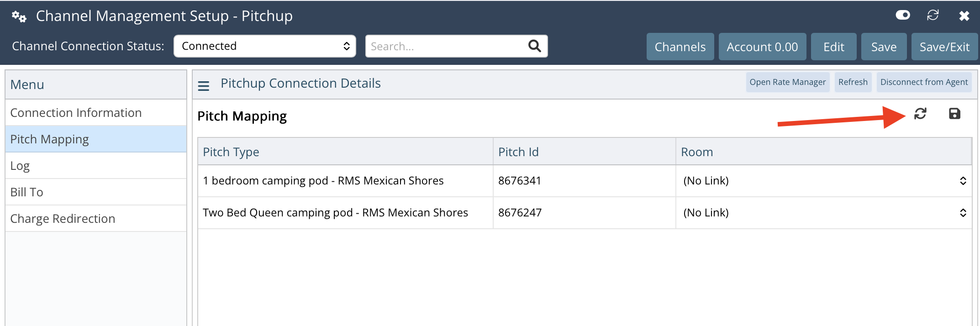980x326 pixels.
Task: Click the magnifying glass search icon
Action: [x=534, y=46]
